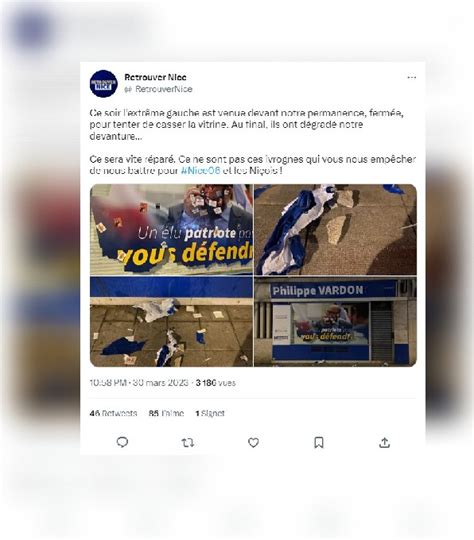474x540 pixels.
Task: Click the share upload icon
Action: (x=384, y=443)
